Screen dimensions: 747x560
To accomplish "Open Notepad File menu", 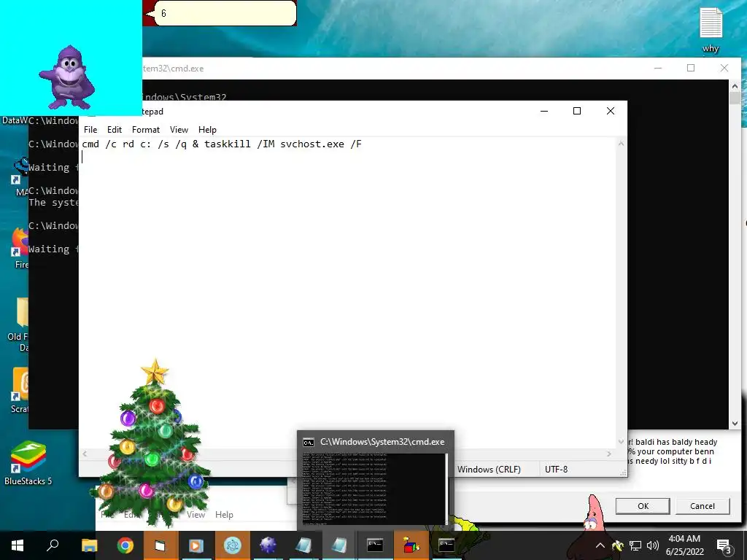I will [90, 130].
